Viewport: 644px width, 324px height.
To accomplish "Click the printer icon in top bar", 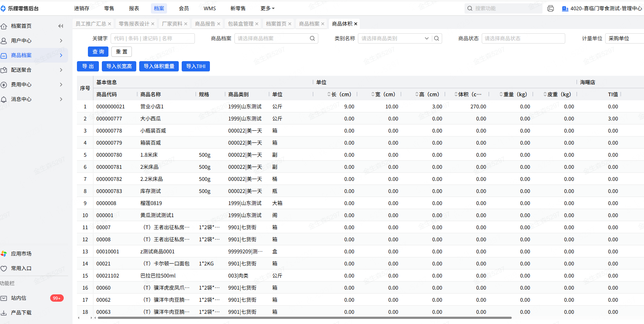I will point(550,8).
